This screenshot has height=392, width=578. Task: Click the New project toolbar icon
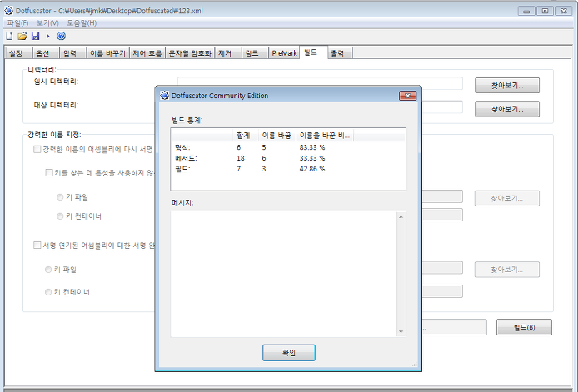[10, 36]
